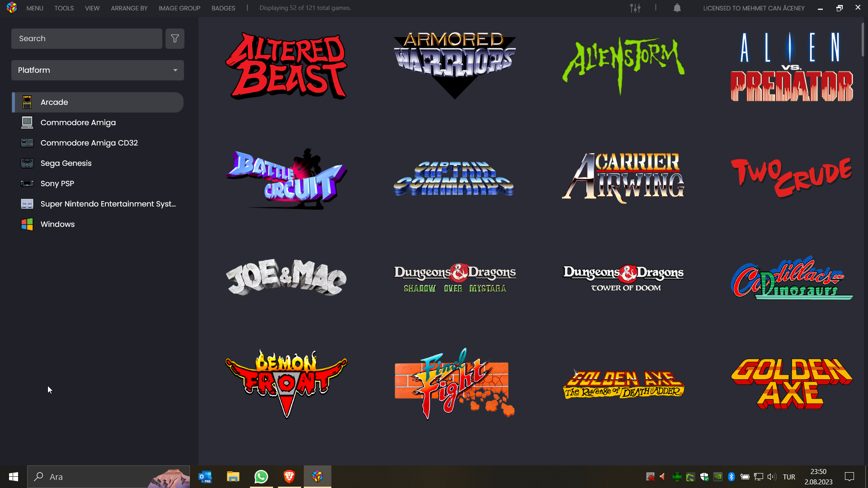Click the taskbar Ara search box
The image size is (868, 488).
pyautogui.click(x=108, y=477)
